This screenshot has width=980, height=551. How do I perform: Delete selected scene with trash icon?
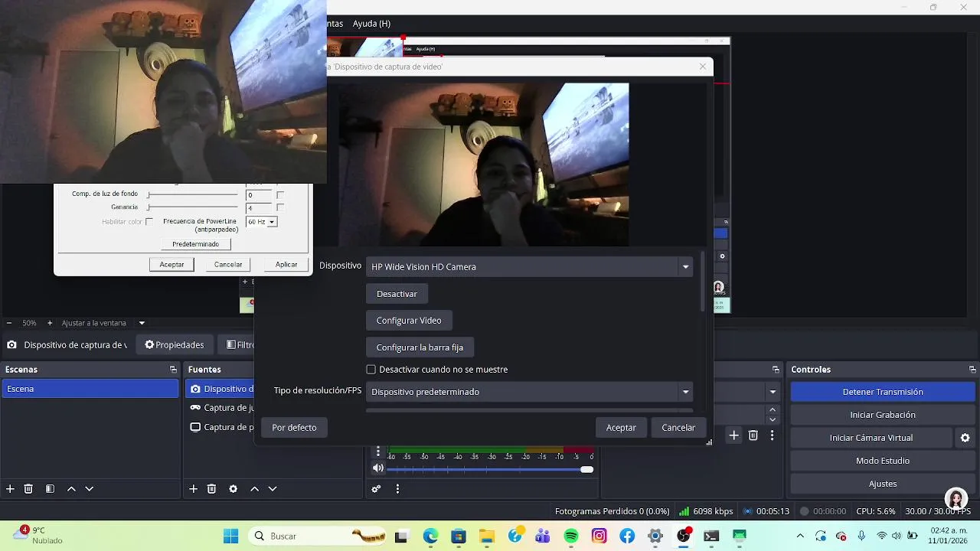pos(28,489)
